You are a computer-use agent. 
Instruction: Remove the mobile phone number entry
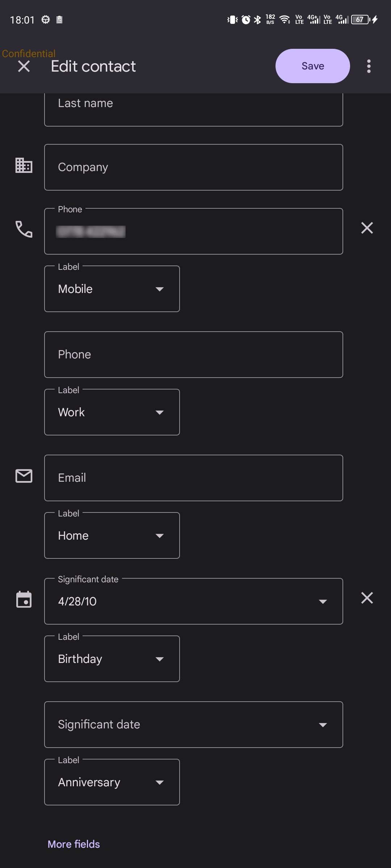pos(367,228)
